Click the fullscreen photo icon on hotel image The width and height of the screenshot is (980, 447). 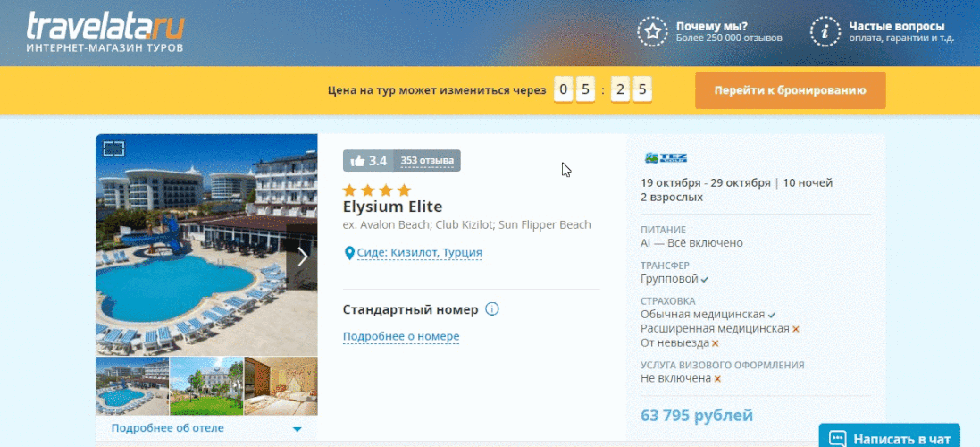pyautogui.click(x=113, y=148)
